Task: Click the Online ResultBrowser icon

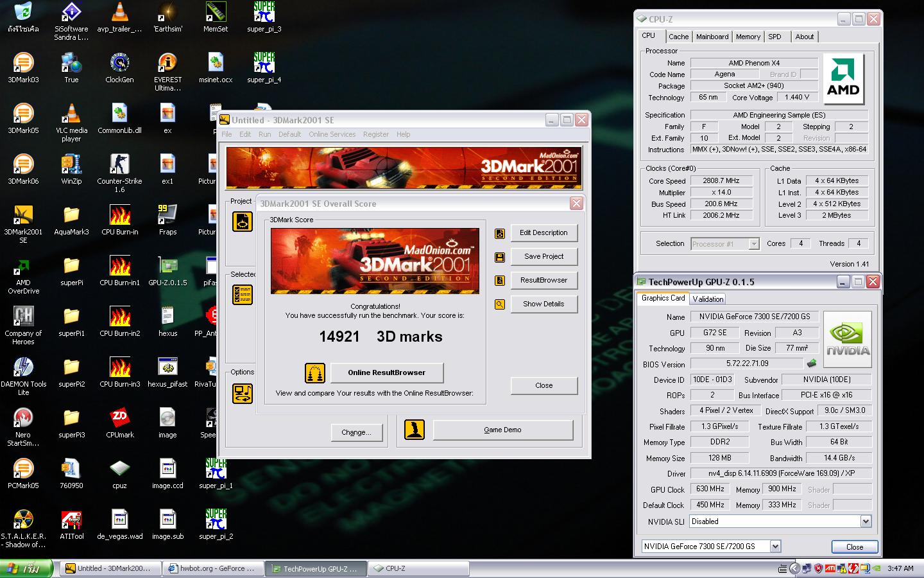Action: point(314,373)
